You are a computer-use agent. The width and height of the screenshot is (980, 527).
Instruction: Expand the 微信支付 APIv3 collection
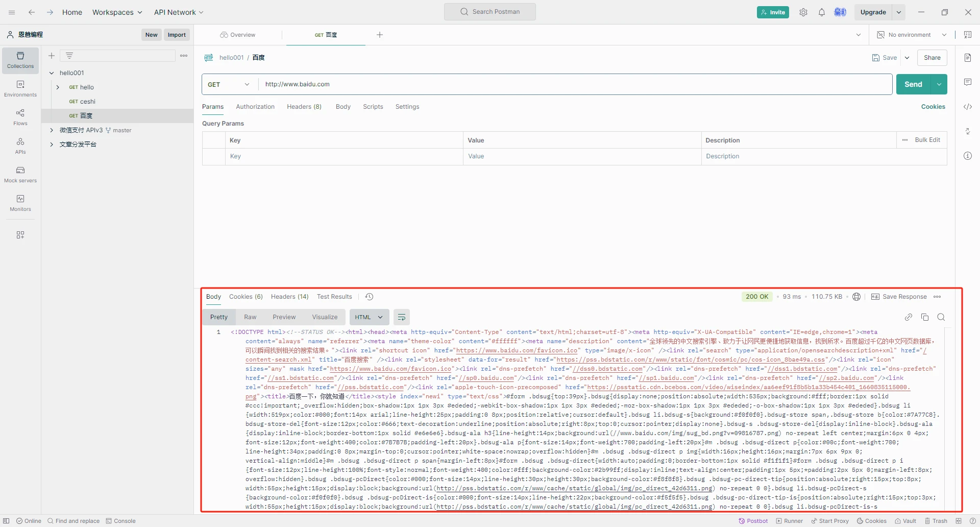click(52, 130)
